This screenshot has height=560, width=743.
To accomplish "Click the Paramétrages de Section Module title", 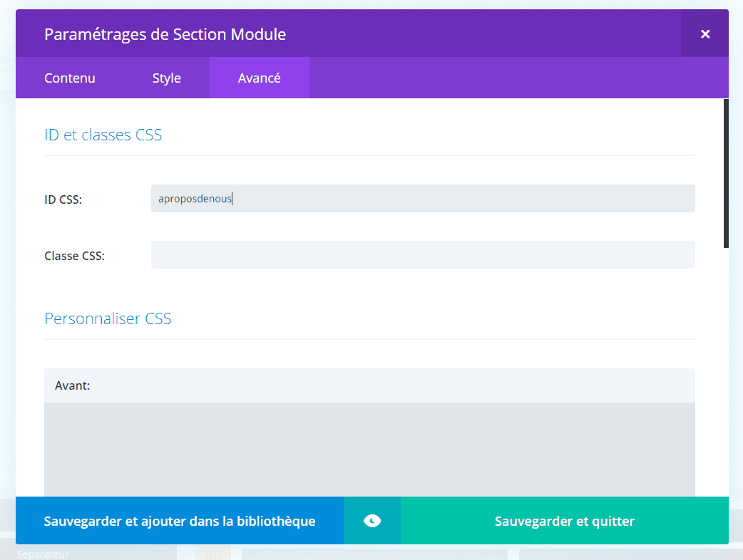I will [165, 33].
